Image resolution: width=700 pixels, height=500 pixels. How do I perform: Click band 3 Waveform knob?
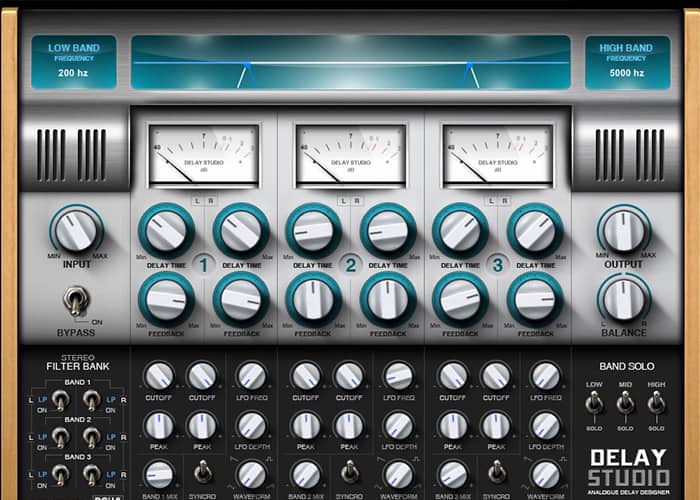(x=546, y=475)
